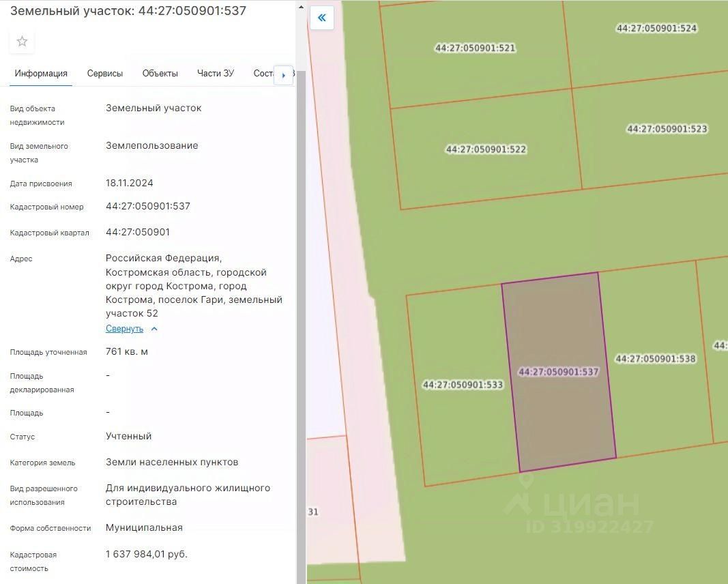This screenshot has width=728, height=584.
Task: Click the label Кадастровый номер
Action: click(x=46, y=207)
